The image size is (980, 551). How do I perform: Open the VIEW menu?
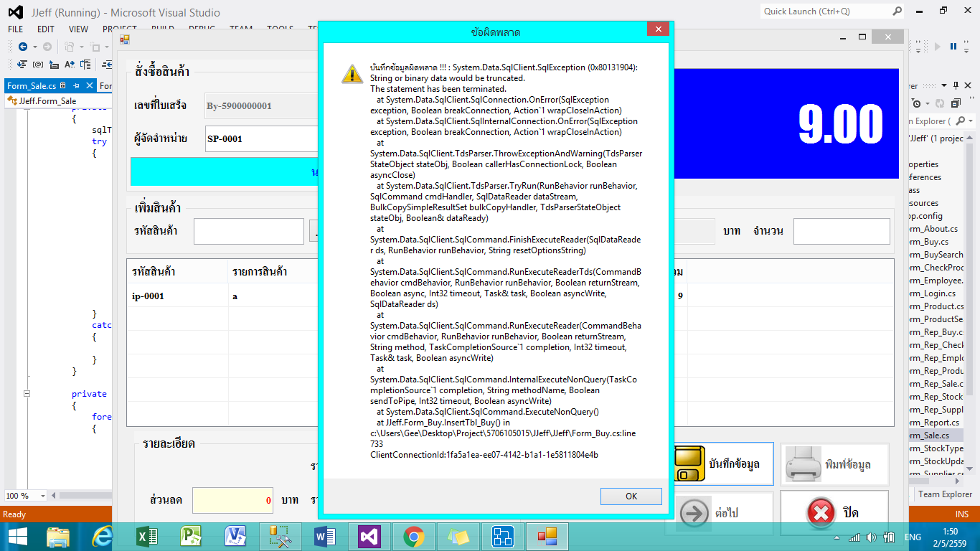[x=78, y=29]
